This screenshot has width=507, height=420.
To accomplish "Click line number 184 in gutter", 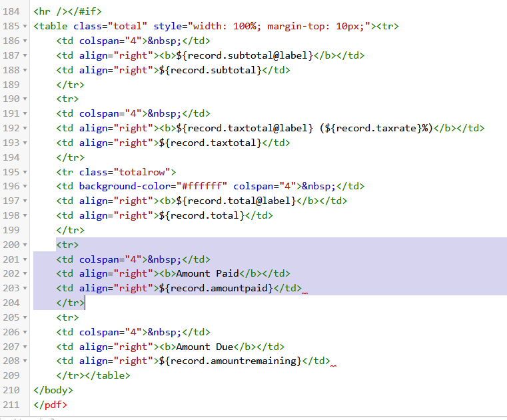I will tap(11, 11).
